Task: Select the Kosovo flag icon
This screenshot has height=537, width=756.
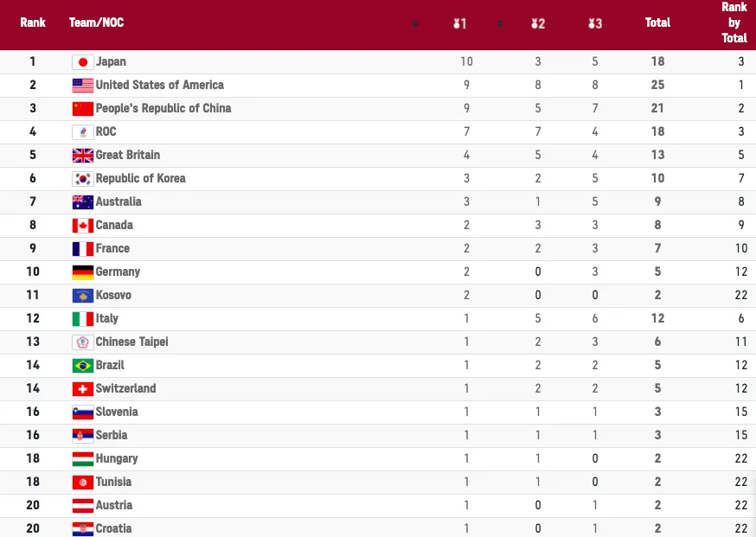Action: (82, 296)
